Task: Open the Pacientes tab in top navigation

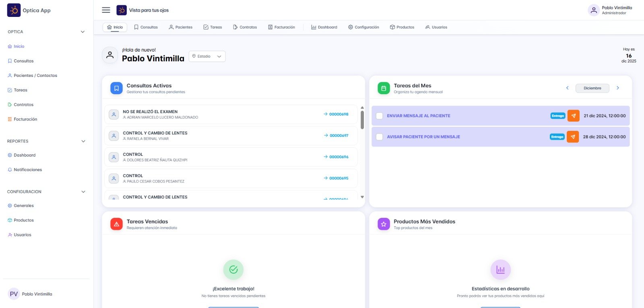Action: pos(180,27)
